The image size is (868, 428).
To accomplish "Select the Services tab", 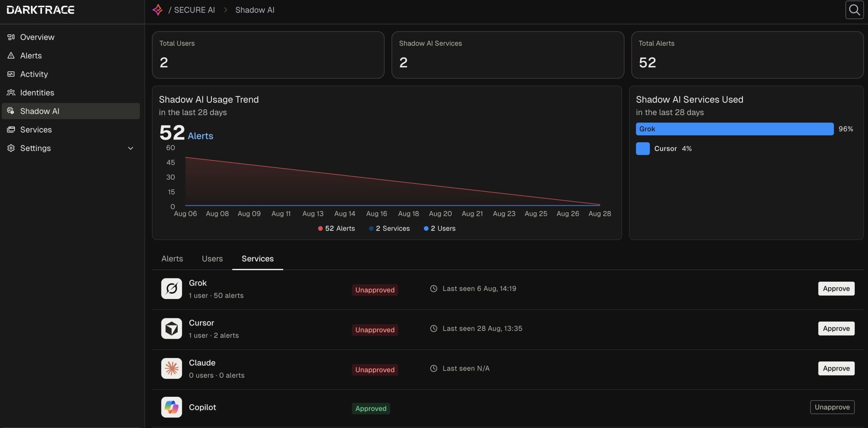I will click(258, 259).
